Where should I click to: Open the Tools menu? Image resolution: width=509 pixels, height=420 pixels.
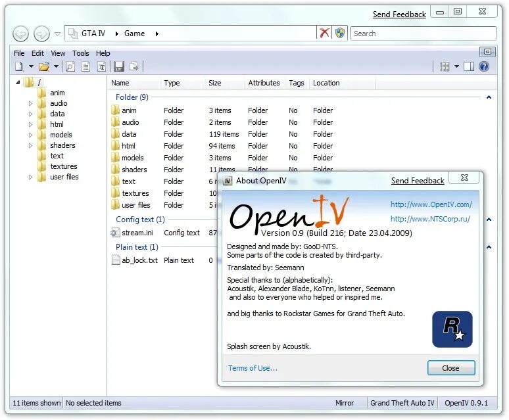(x=80, y=53)
